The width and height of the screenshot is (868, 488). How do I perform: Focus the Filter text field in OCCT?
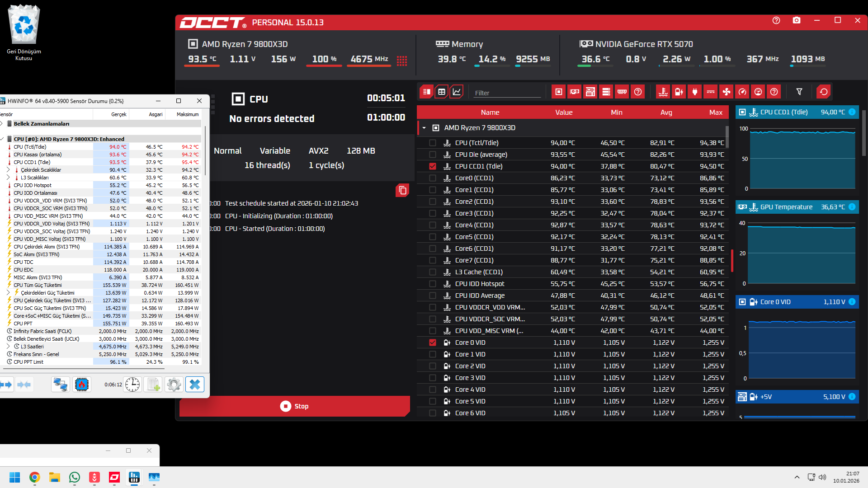(x=507, y=93)
